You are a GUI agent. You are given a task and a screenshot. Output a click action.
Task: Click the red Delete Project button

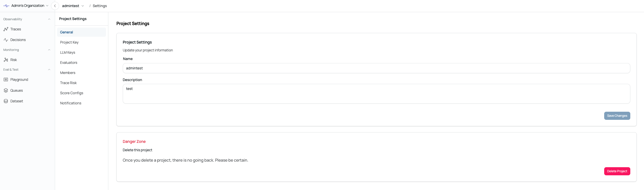click(x=617, y=171)
